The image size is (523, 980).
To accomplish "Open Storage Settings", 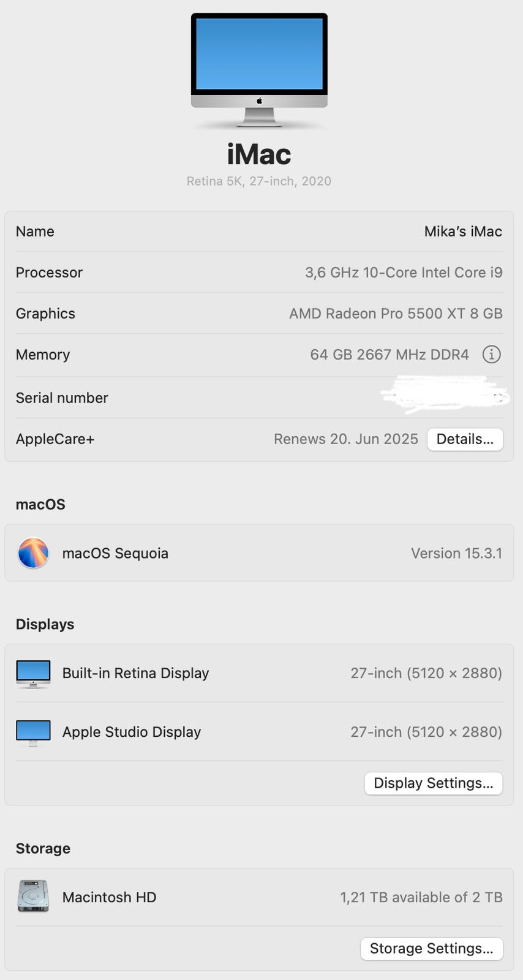I will coord(431,948).
